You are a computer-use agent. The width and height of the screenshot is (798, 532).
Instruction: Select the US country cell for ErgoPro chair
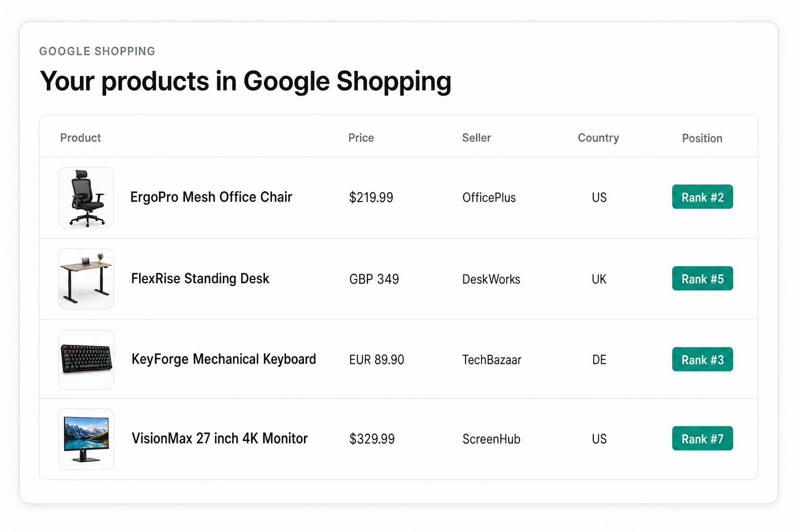(599, 197)
